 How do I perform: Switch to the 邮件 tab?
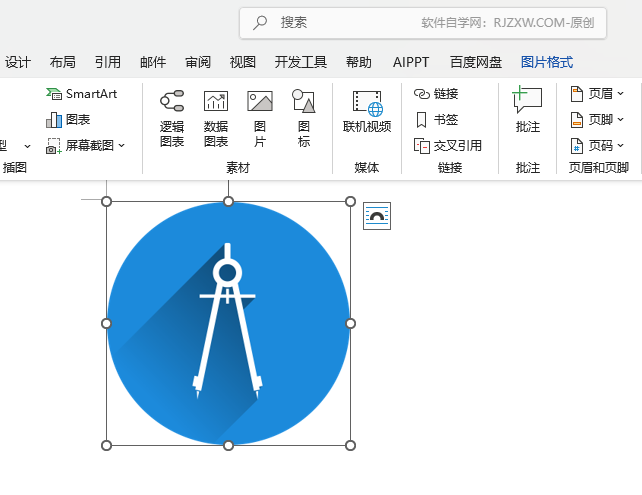click(x=153, y=62)
